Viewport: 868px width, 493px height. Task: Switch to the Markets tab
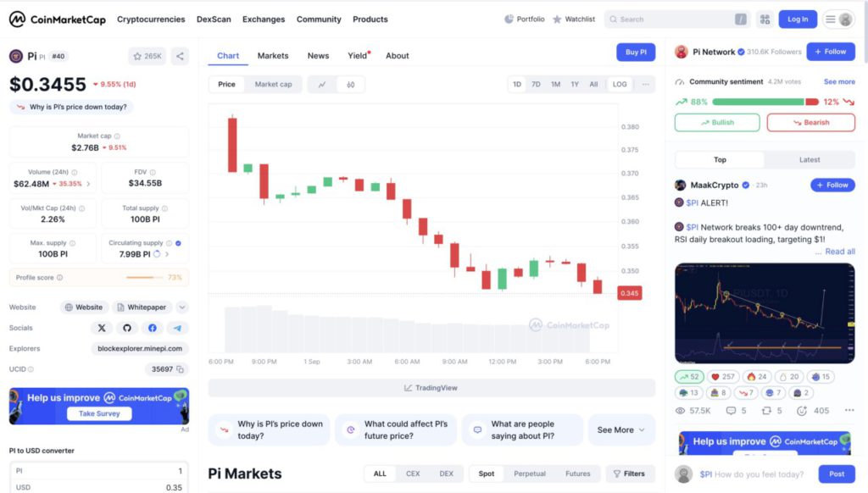tap(273, 56)
